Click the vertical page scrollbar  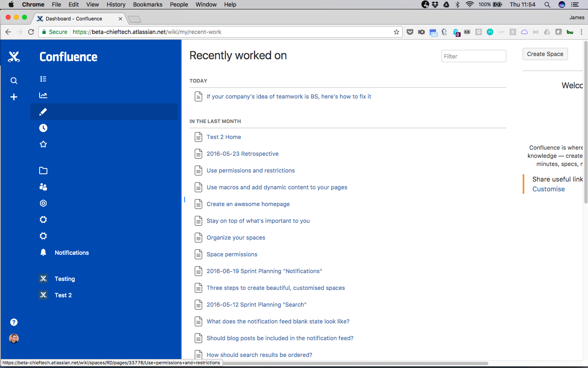tap(586, 123)
